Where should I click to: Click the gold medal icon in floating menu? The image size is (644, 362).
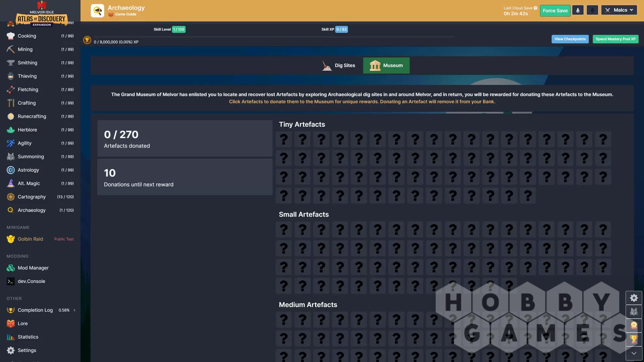(x=634, y=325)
